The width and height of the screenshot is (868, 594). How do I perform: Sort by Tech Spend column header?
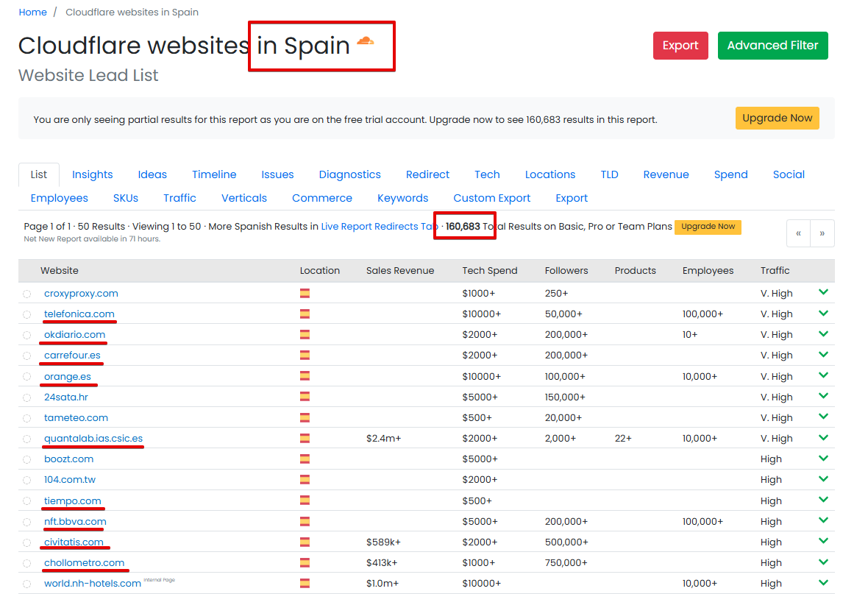pyautogui.click(x=490, y=270)
